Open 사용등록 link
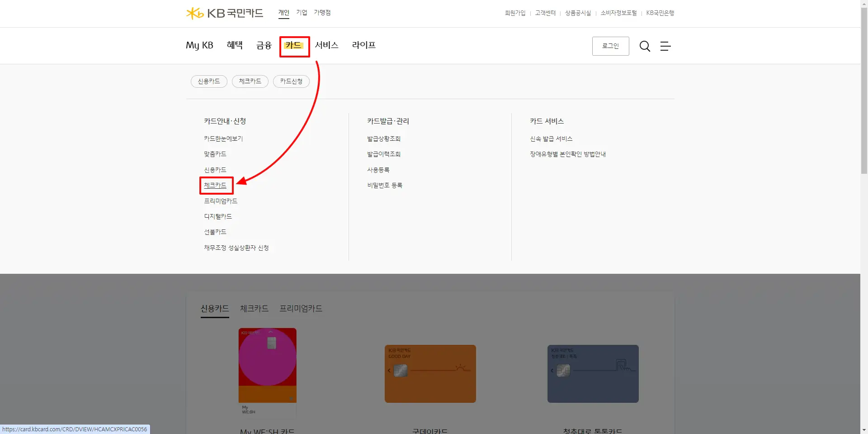Image resolution: width=868 pixels, height=434 pixels. coord(378,170)
